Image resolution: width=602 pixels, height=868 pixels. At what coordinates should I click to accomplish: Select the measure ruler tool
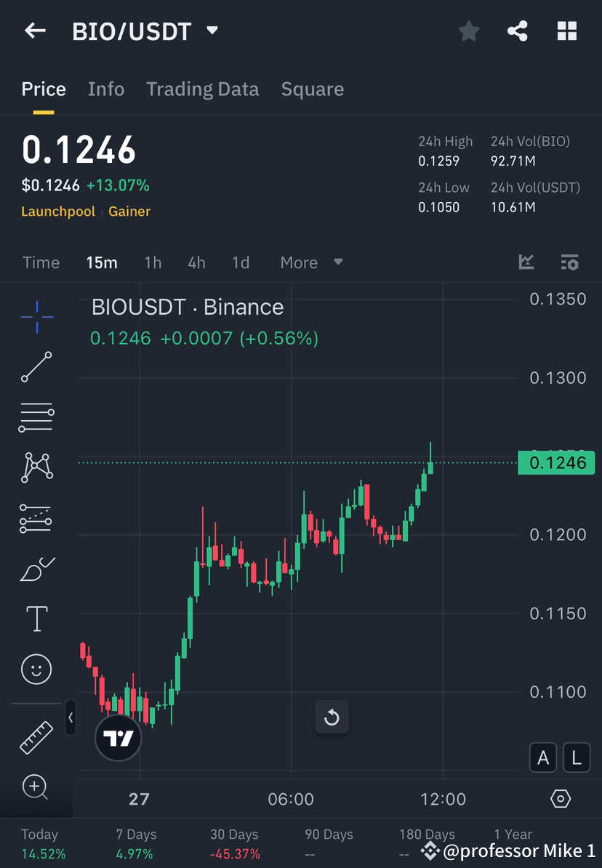(x=36, y=736)
